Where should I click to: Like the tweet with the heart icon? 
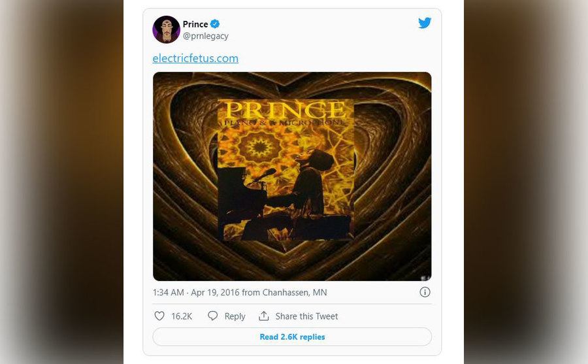pyautogui.click(x=159, y=316)
